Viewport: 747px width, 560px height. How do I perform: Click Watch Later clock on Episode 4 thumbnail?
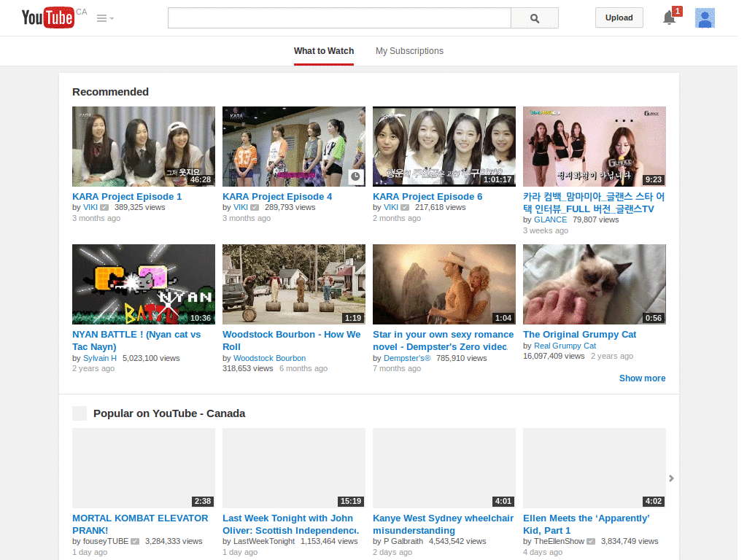pyautogui.click(x=356, y=176)
